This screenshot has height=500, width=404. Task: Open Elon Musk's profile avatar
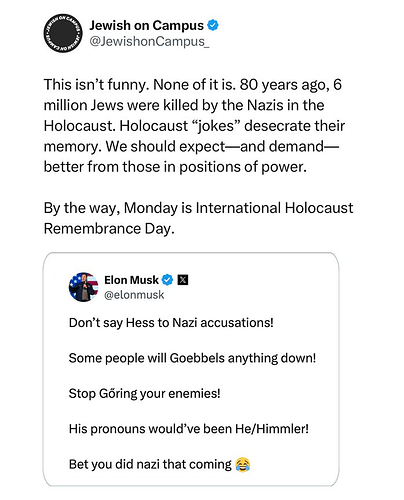coord(84,287)
